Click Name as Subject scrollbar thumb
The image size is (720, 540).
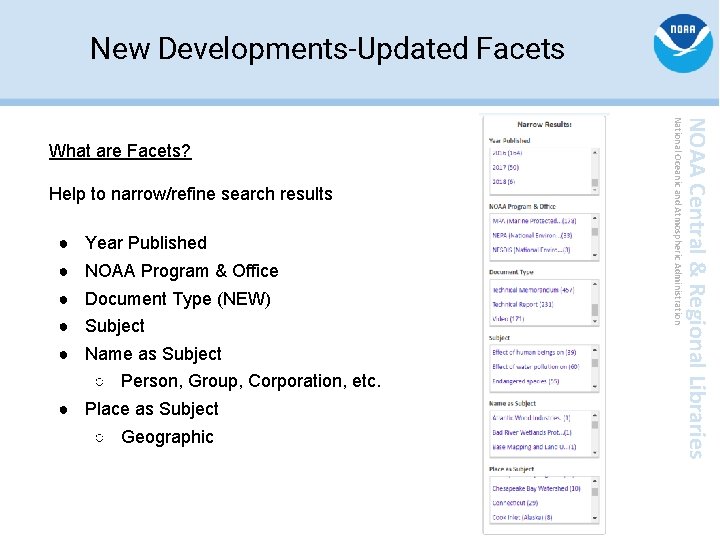[595, 425]
